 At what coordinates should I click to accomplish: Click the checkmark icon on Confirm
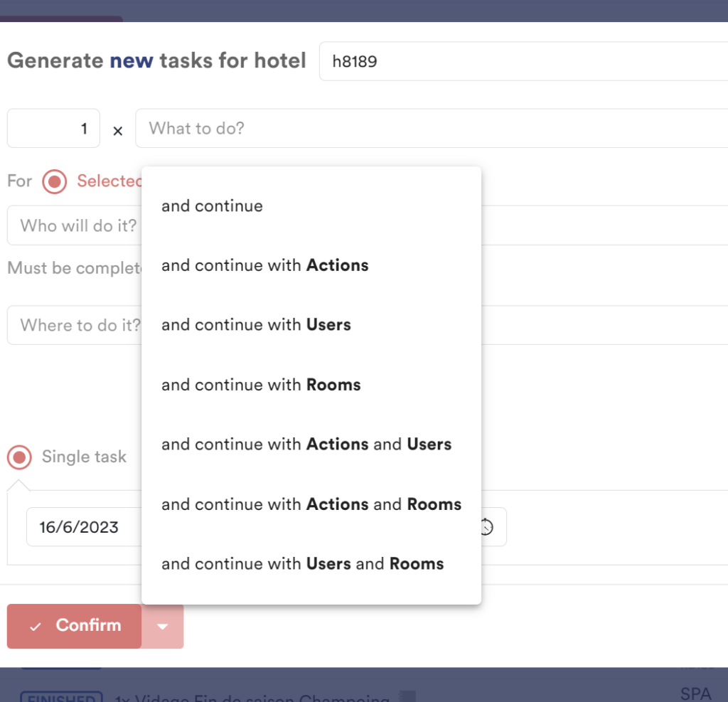click(35, 627)
